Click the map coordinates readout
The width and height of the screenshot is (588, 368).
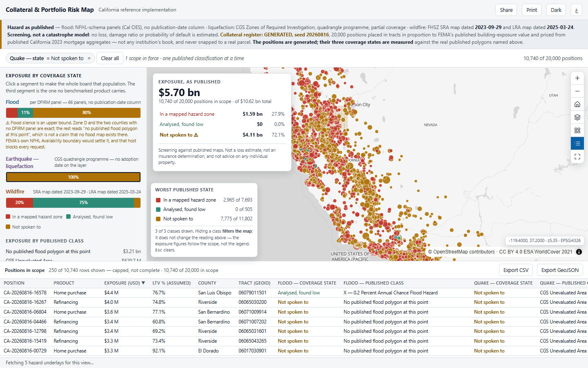point(544,240)
